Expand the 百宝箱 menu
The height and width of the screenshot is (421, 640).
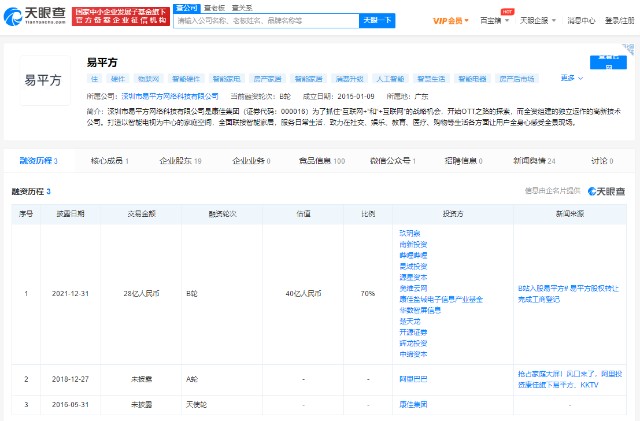[x=494, y=20]
